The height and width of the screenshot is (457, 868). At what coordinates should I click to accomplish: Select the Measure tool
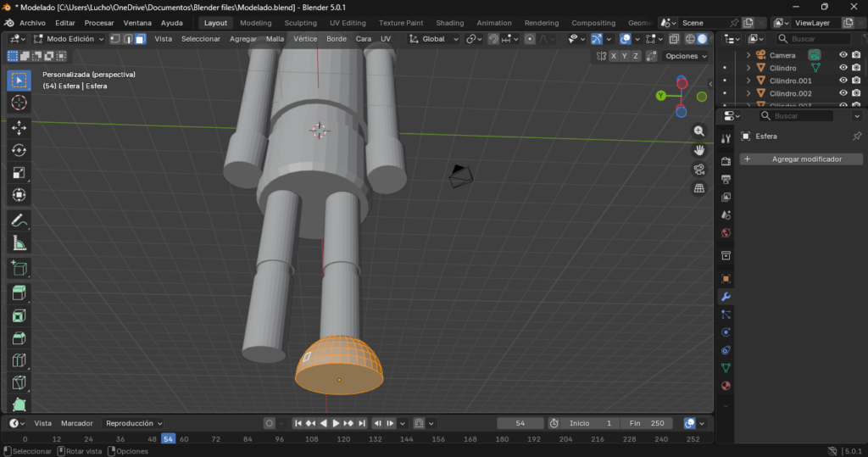point(19,243)
